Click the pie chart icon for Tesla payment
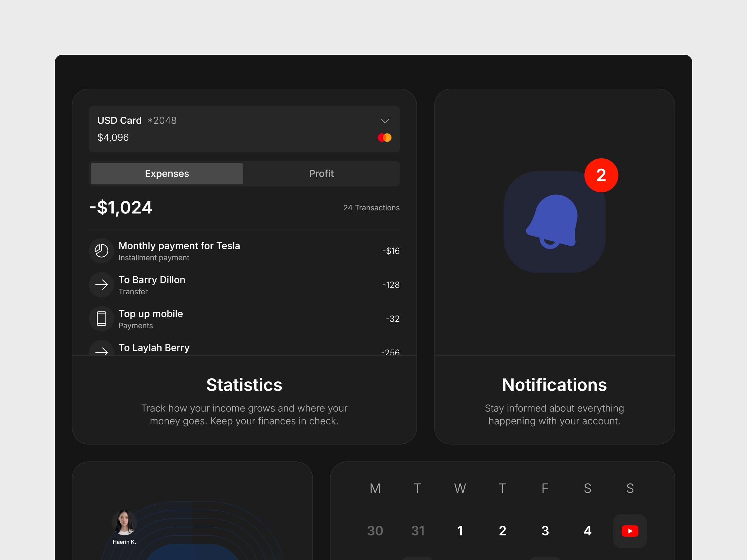Image resolution: width=747 pixels, height=560 pixels. 101,251
